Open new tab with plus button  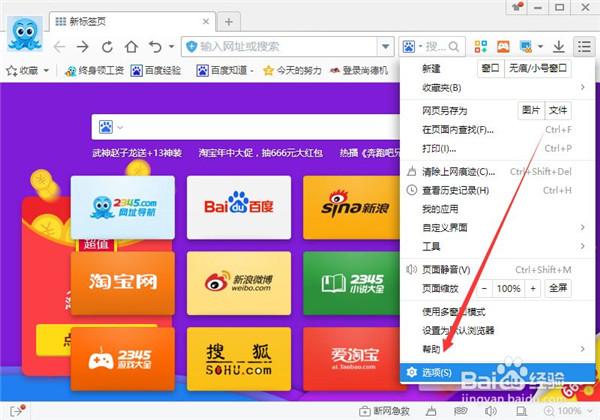click(x=229, y=21)
